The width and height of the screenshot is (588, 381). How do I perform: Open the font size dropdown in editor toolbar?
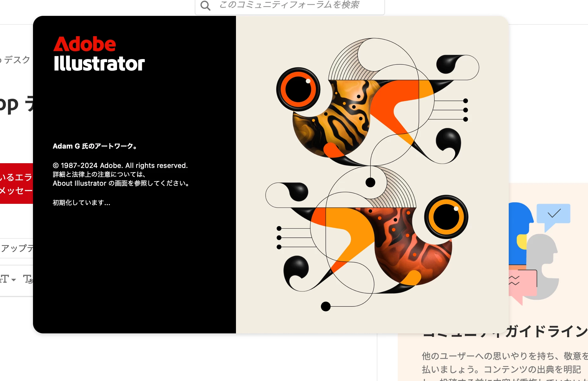(8, 279)
